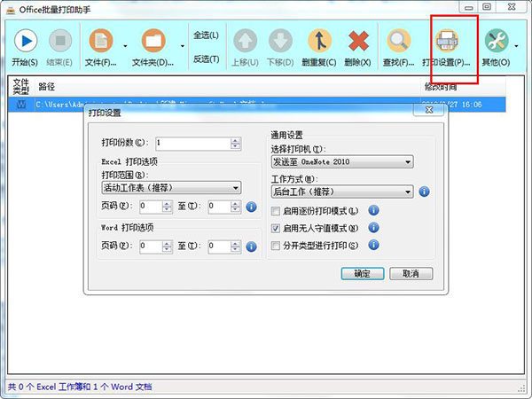Click the 打印份数 copies input field
The image size is (532, 399).
click(193, 144)
